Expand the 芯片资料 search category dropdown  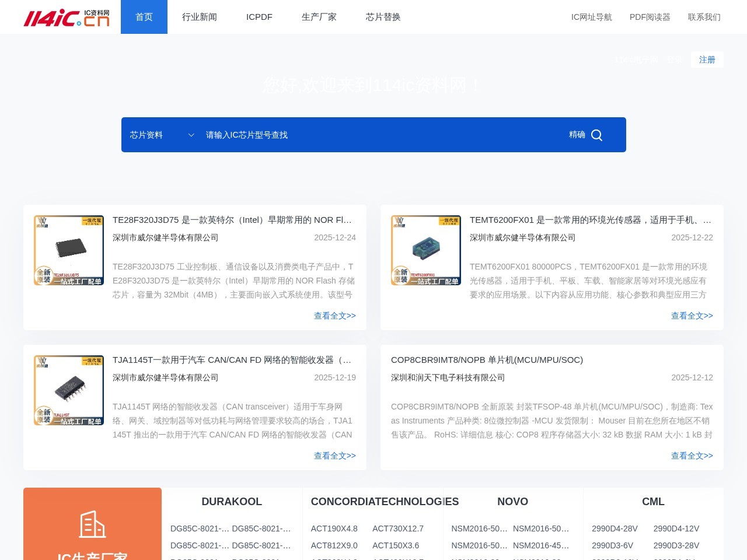point(162,135)
